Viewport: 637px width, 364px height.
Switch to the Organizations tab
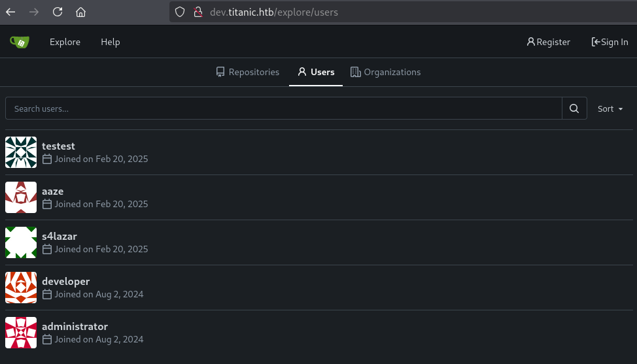[x=385, y=72]
